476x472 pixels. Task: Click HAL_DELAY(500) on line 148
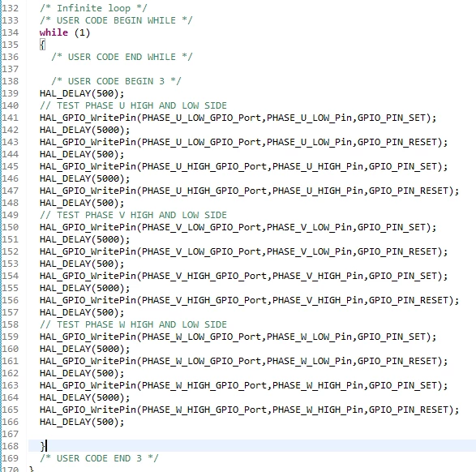82,203
